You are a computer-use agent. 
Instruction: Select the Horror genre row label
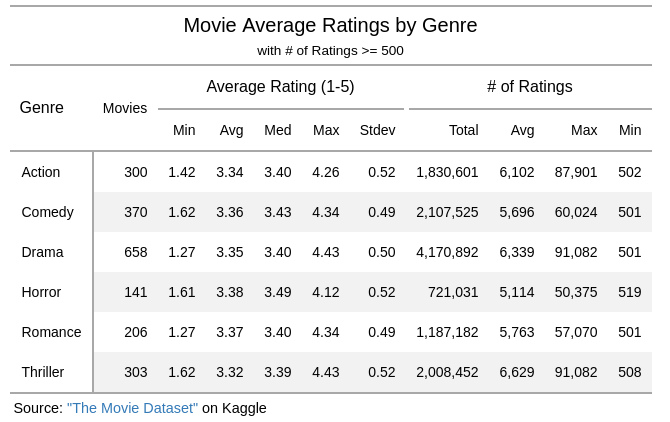click(x=41, y=292)
